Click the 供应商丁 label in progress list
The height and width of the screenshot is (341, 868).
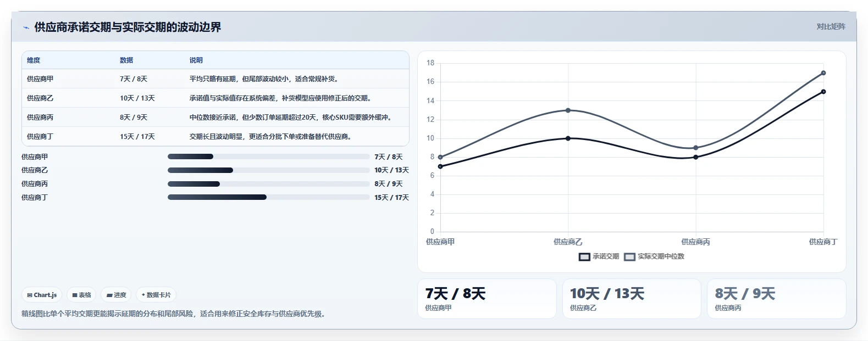[35, 198]
